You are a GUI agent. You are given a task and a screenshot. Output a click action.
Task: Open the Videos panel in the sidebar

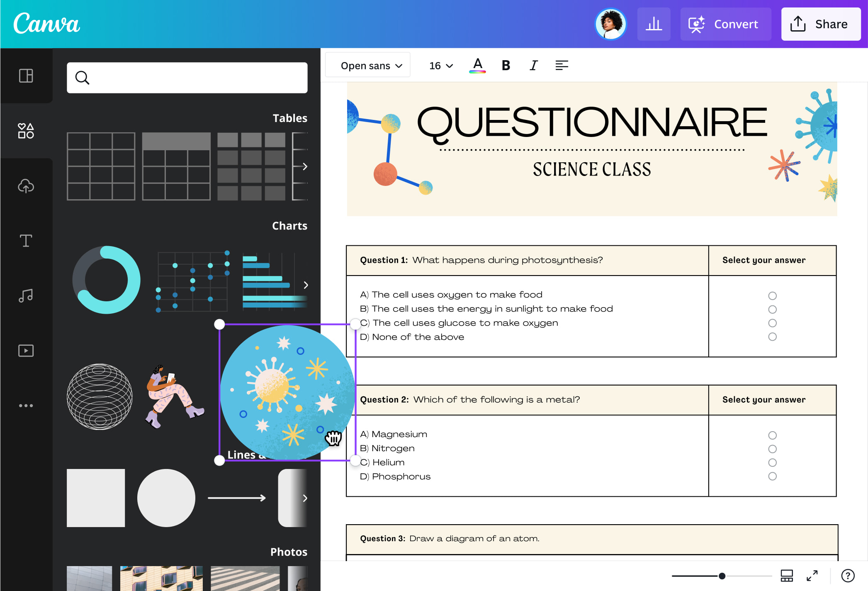[x=26, y=351]
